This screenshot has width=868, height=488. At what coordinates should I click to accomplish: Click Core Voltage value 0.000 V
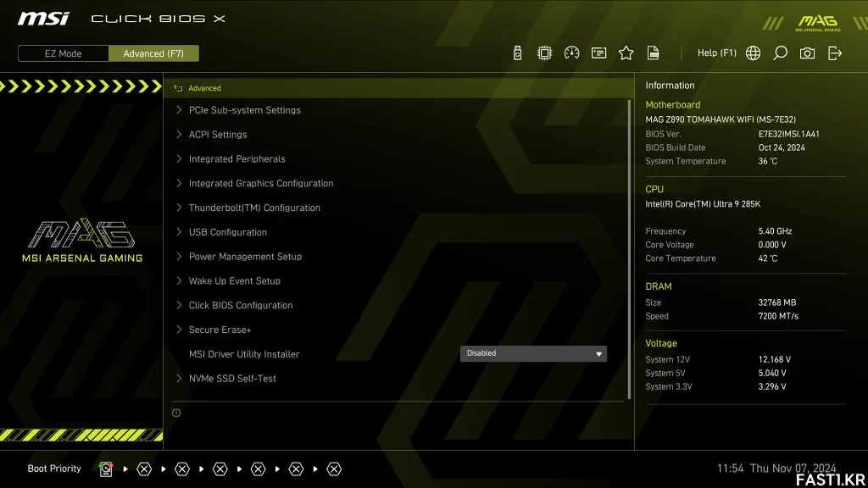pyautogui.click(x=772, y=245)
